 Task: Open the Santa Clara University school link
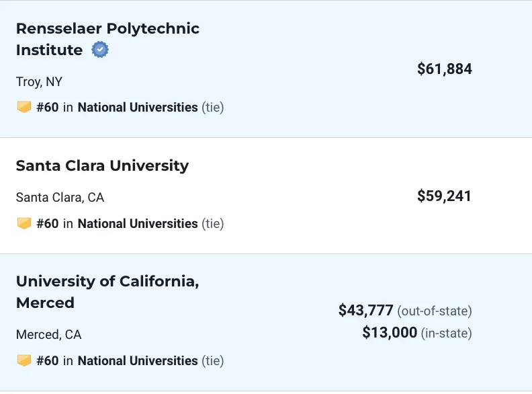pyautogui.click(x=102, y=166)
